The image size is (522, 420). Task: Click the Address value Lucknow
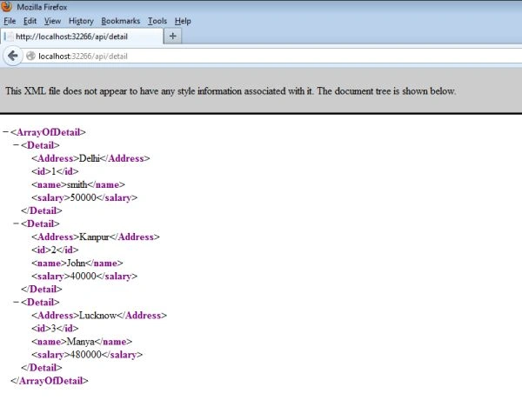click(97, 316)
